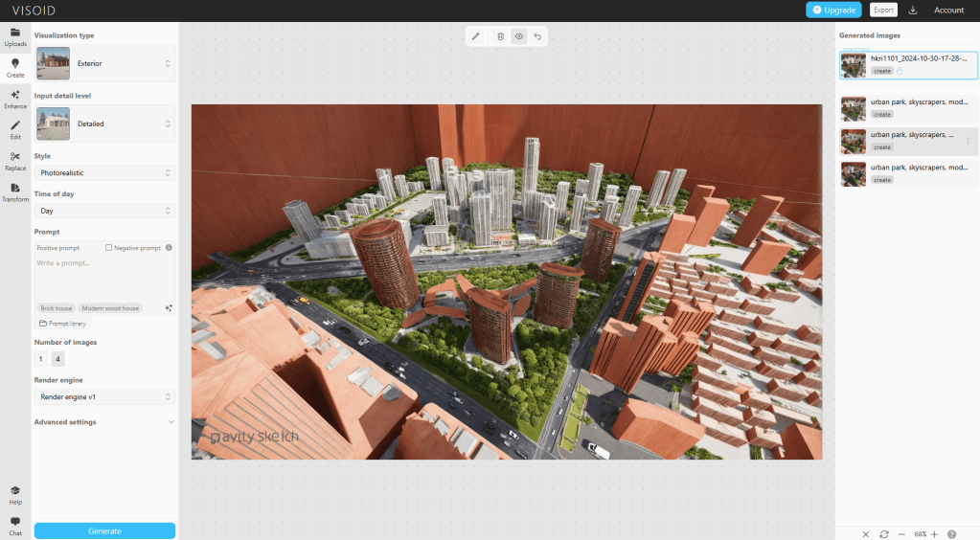Set number of images to 4
The width and height of the screenshot is (980, 540).
tap(58, 359)
